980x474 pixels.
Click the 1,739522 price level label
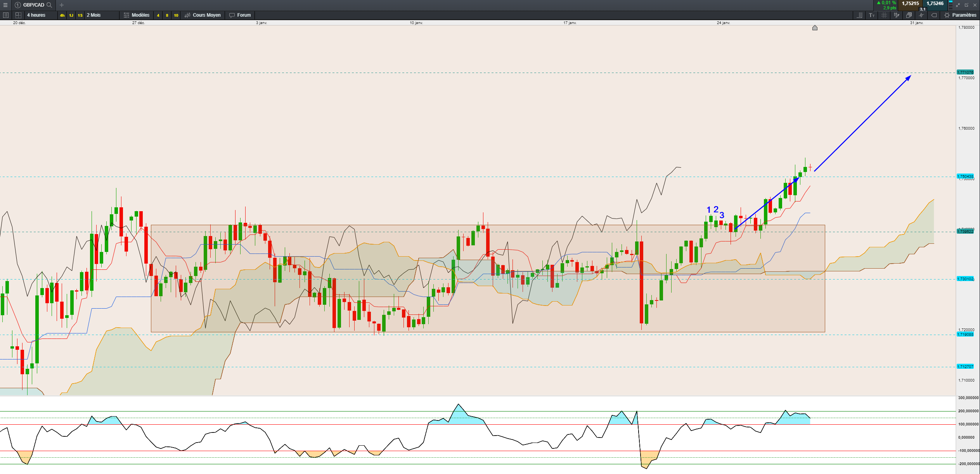click(965, 231)
